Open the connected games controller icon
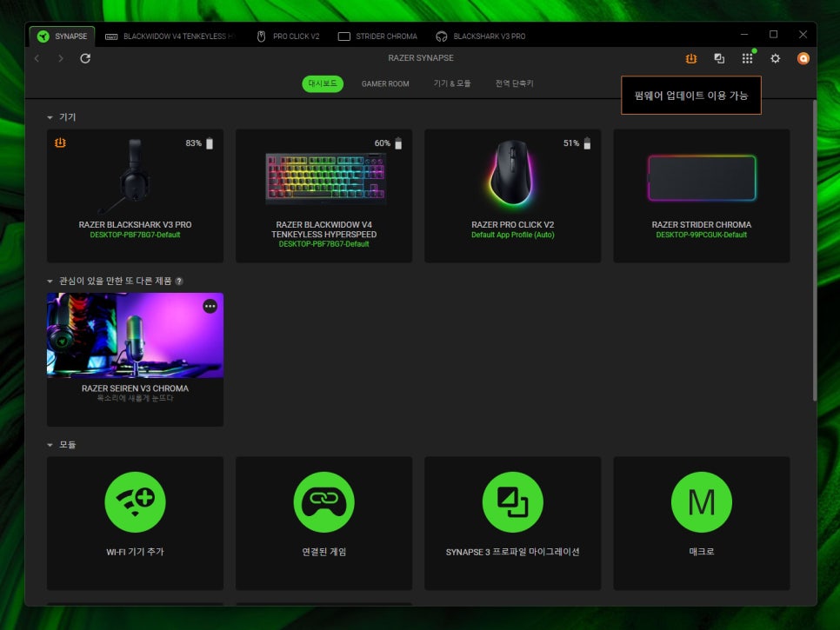 [x=323, y=502]
